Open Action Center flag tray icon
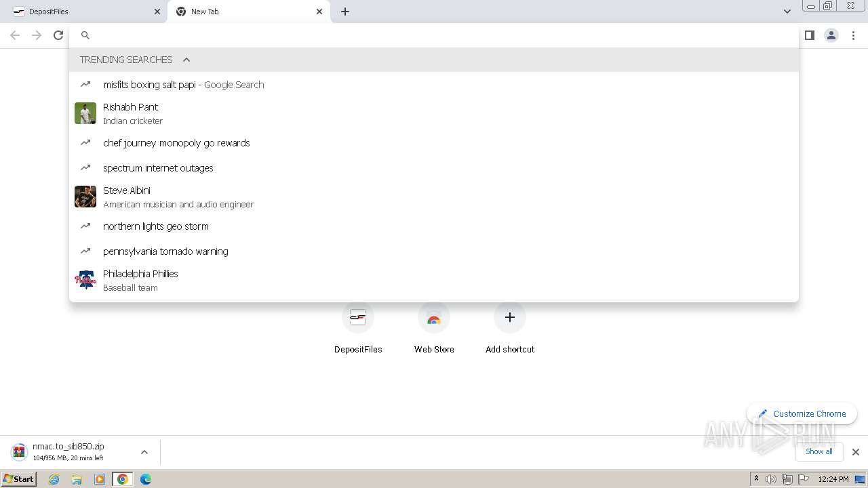 click(804, 479)
